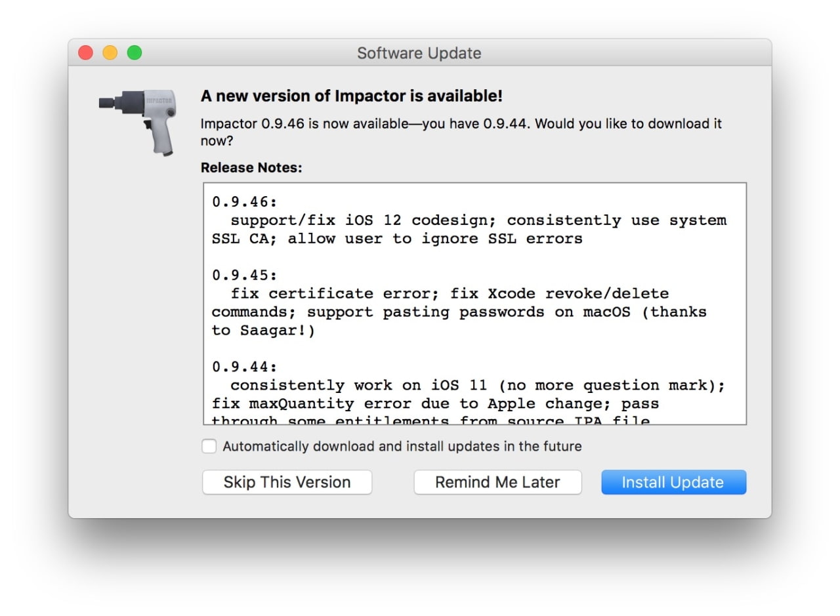Screen dimensions: 840x616
Task: Select the 0.9.44 heading in release notes
Action: 244,367
